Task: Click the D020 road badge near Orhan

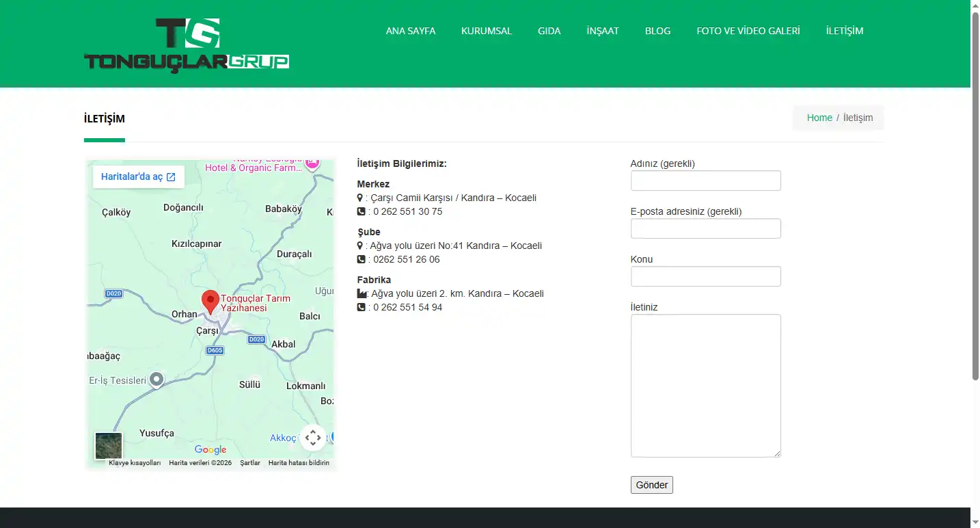Action: coord(113,293)
